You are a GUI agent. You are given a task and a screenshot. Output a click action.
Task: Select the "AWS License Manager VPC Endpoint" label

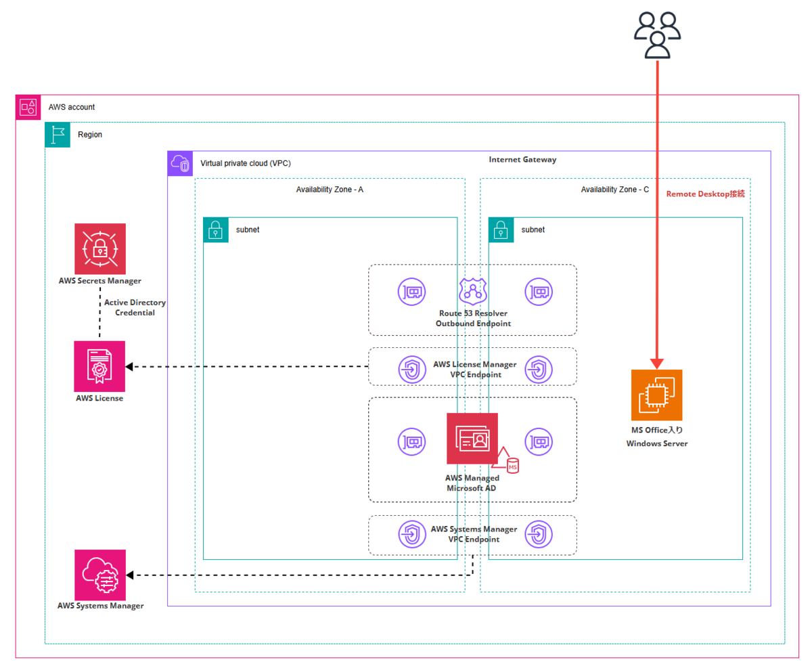475,370
